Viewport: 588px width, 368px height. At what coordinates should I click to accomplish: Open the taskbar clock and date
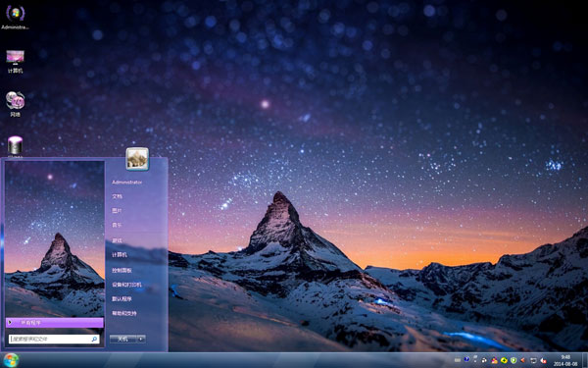click(x=565, y=360)
